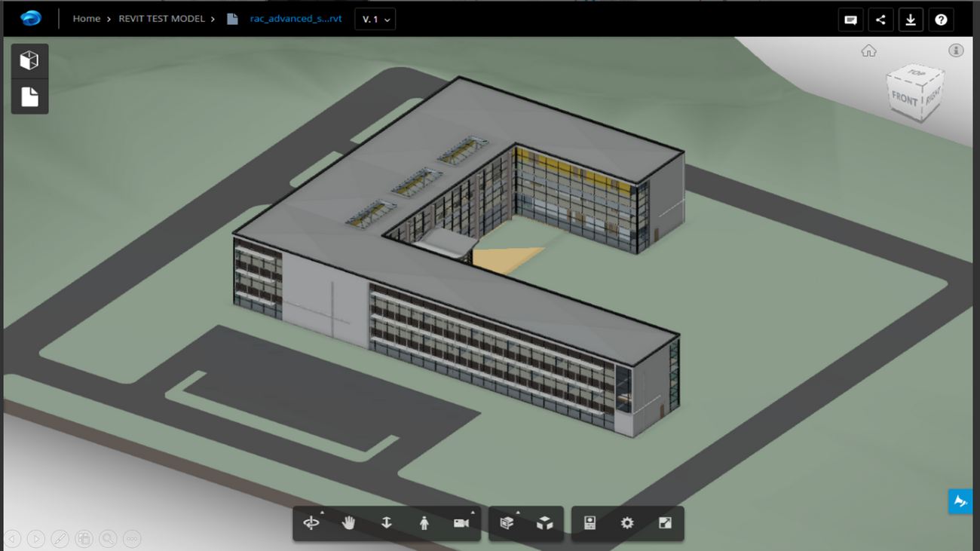
Task: Go to Home in the breadcrumb
Action: pos(86,18)
